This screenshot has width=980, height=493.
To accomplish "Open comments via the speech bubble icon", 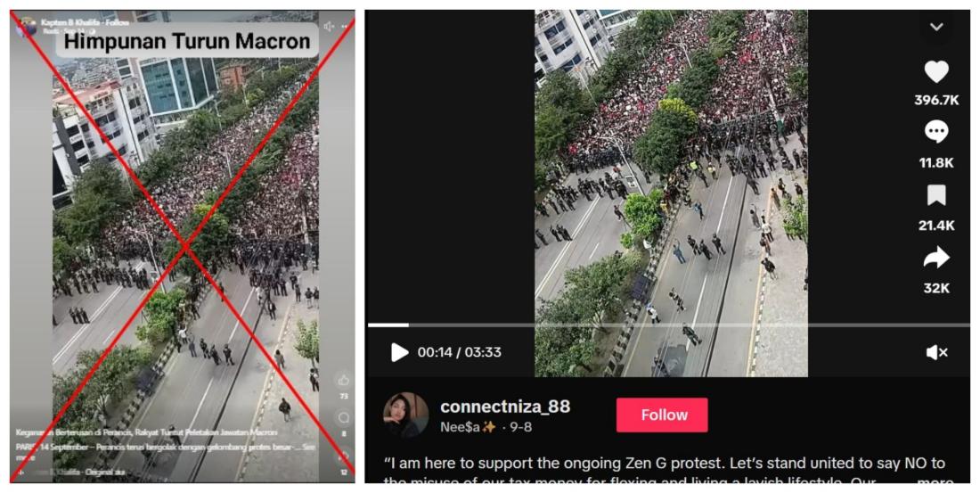I will click(x=936, y=132).
